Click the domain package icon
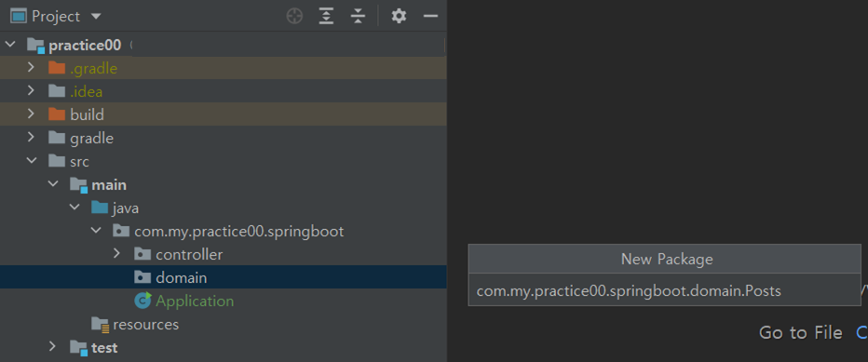This screenshot has width=868, height=362. point(142,277)
